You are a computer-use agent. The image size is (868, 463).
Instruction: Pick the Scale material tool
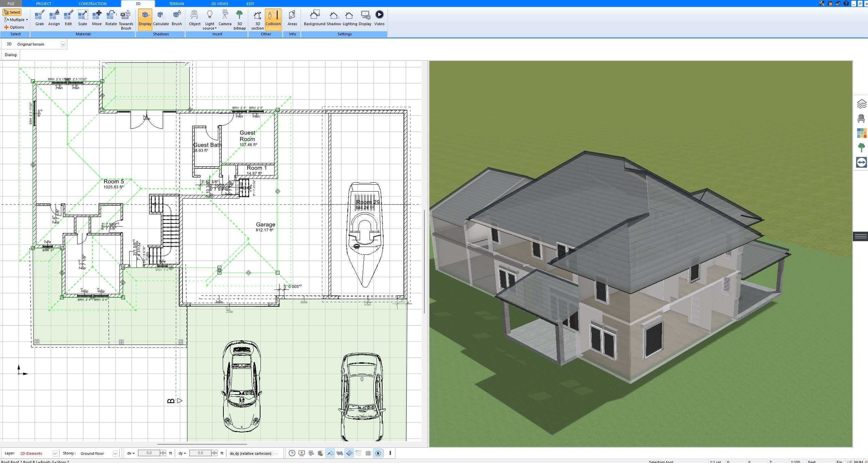(83, 18)
